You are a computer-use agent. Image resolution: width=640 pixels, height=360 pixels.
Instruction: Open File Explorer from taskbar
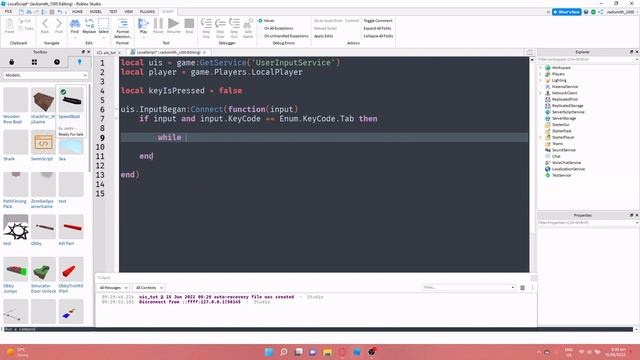point(327,352)
